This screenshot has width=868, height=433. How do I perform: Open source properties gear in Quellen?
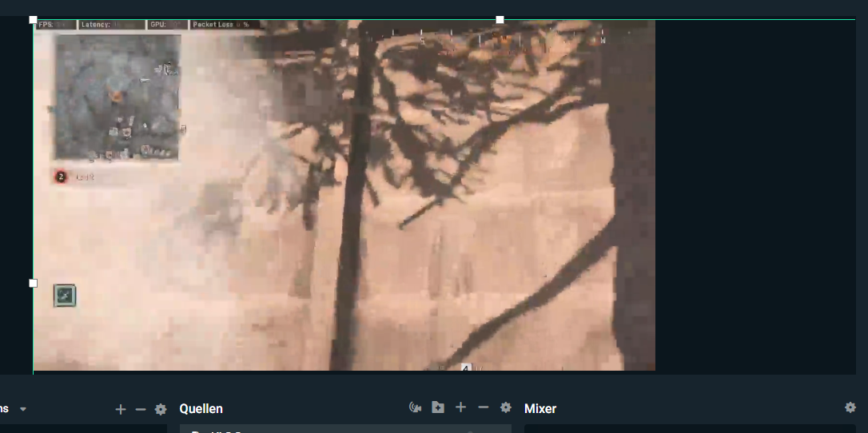click(505, 407)
